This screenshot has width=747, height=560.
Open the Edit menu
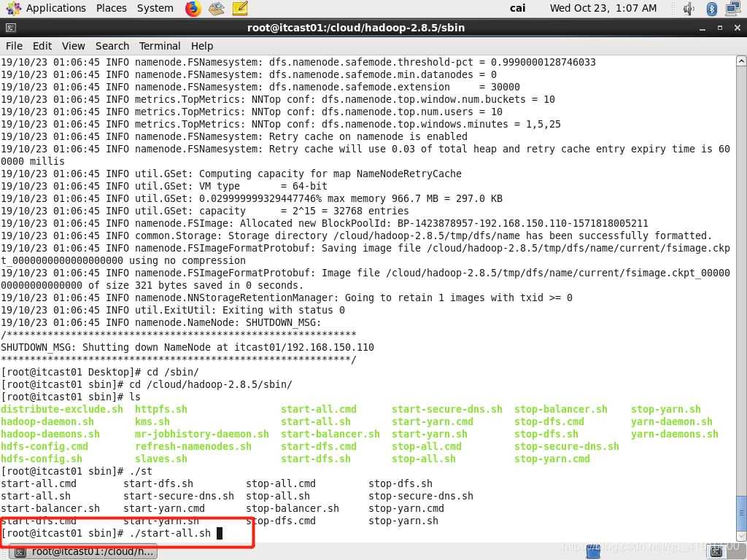42,45
